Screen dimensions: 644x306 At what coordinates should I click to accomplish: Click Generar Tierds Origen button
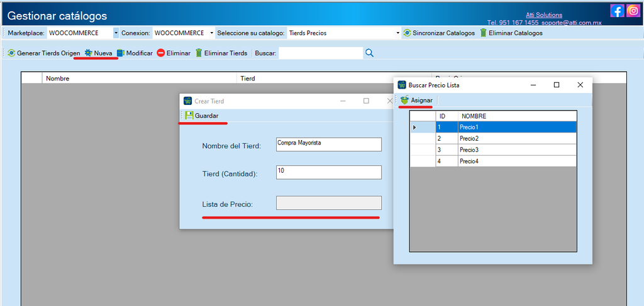point(44,53)
